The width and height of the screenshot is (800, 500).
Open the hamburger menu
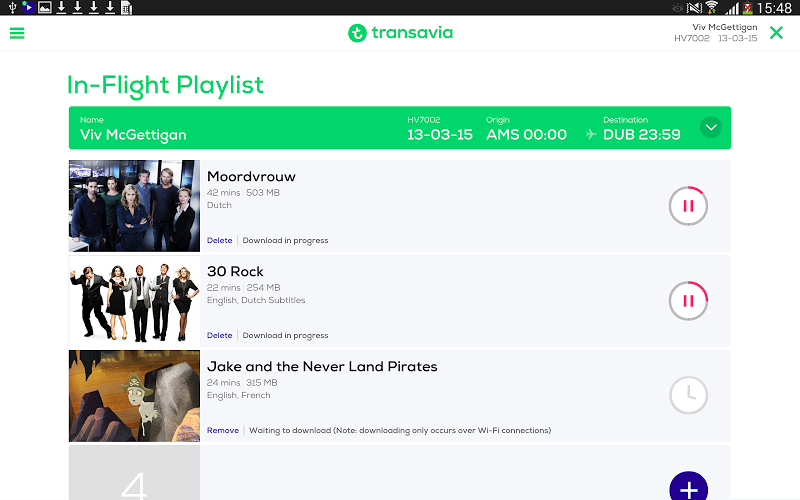pyautogui.click(x=17, y=33)
